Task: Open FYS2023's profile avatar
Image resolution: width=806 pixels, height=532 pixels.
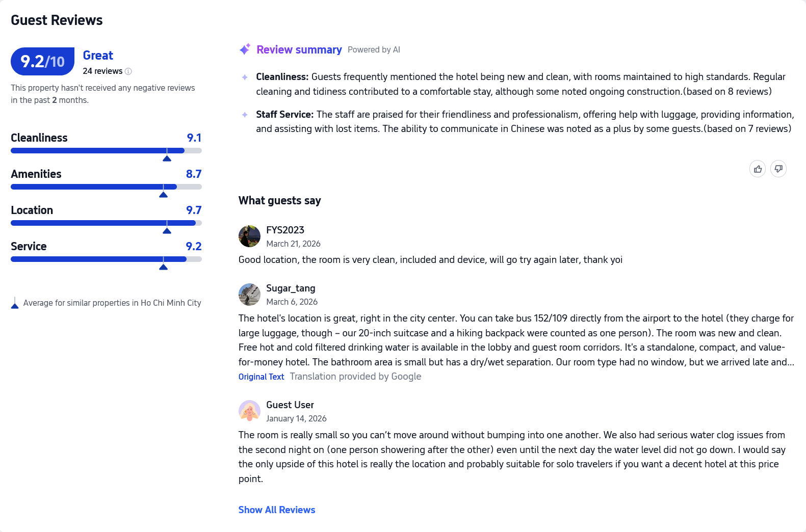Action: pyautogui.click(x=249, y=236)
